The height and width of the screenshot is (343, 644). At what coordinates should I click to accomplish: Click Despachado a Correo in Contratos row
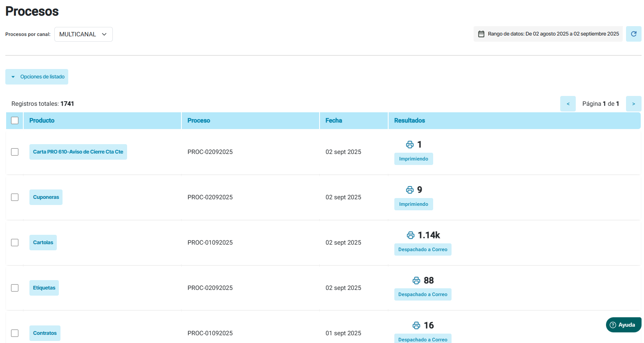[423, 339]
